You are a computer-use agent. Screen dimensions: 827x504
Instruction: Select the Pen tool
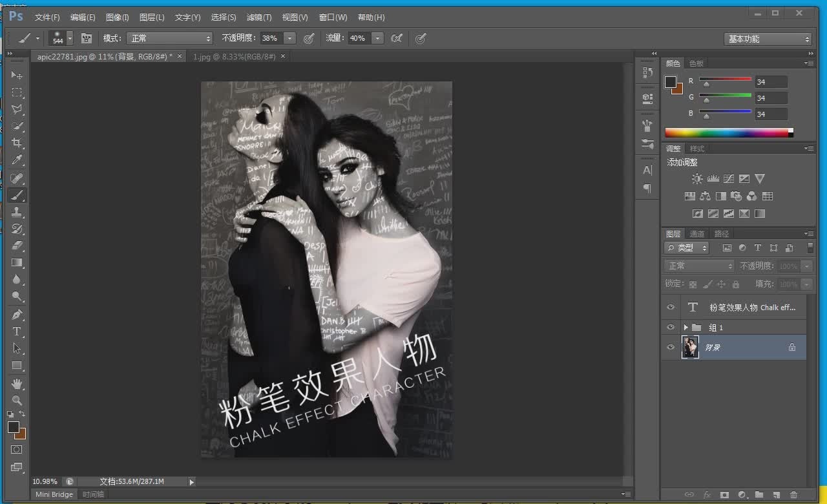click(x=17, y=315)
